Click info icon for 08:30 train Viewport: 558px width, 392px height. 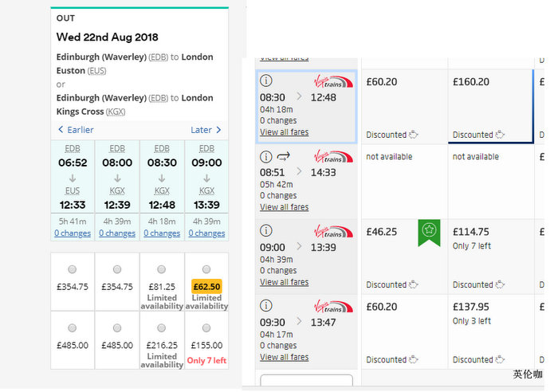click(266, 80)
